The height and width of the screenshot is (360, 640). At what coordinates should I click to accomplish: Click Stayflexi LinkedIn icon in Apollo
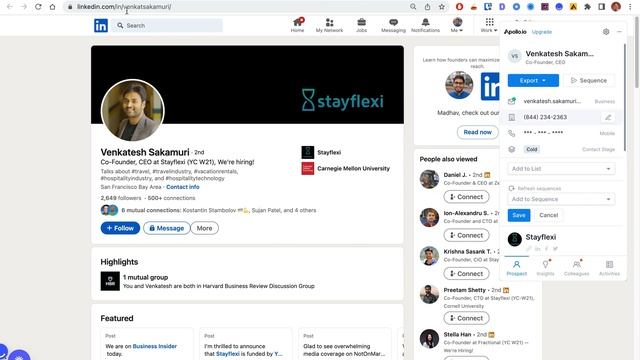[537, 249]
